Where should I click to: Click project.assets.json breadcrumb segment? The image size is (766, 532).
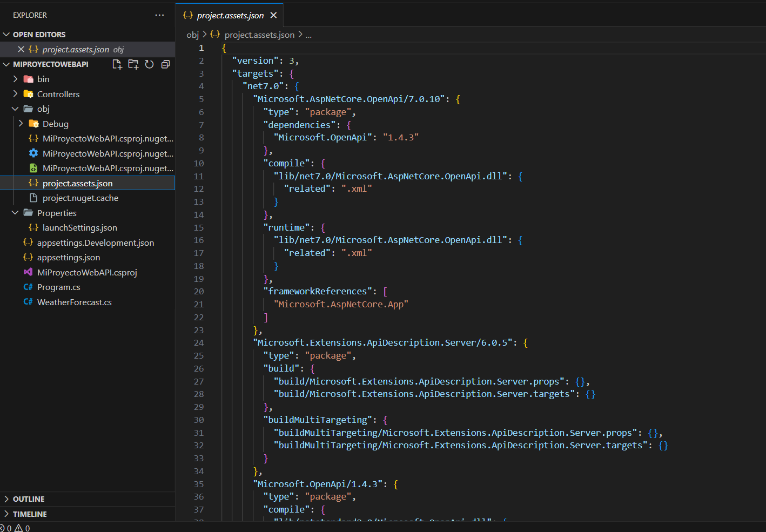pyautogui.click(x=259, y=35)
